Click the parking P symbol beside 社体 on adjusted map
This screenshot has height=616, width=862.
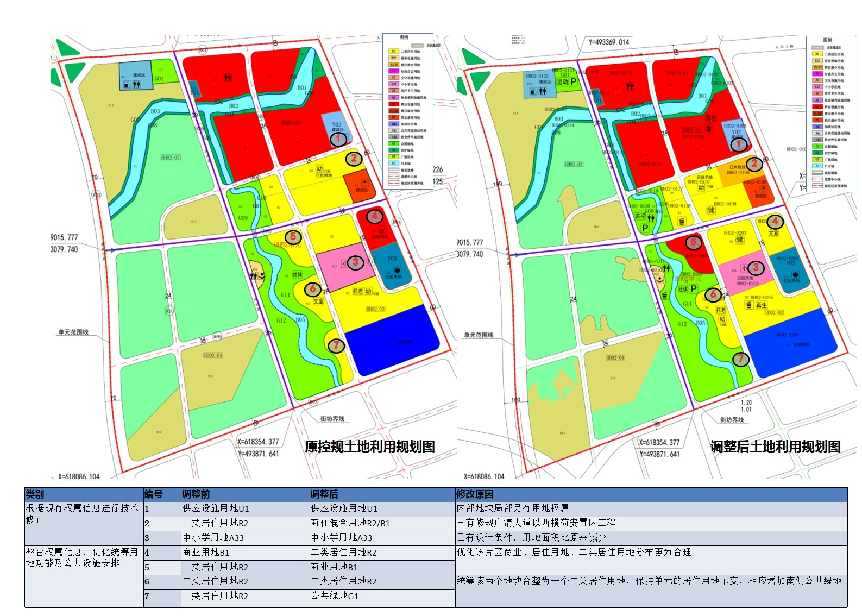click(694, 288)
